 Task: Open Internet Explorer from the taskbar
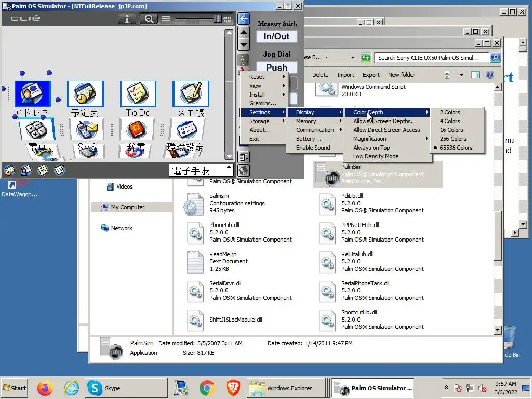click(71, 388)
